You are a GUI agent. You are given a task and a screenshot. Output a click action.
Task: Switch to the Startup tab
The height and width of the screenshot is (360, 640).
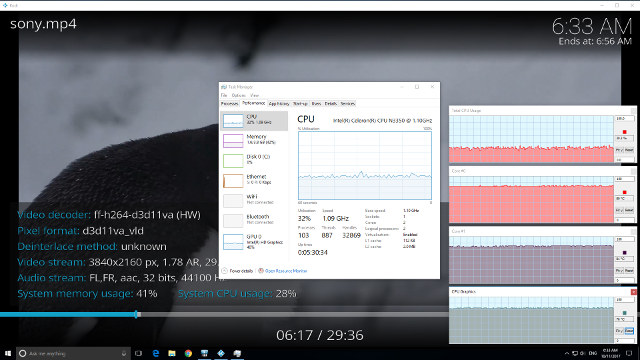coord(300,104)
